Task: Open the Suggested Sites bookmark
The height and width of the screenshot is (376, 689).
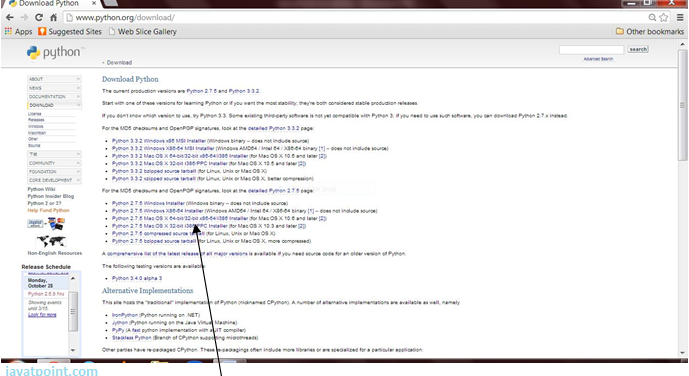Action: [x=70, y=32]
